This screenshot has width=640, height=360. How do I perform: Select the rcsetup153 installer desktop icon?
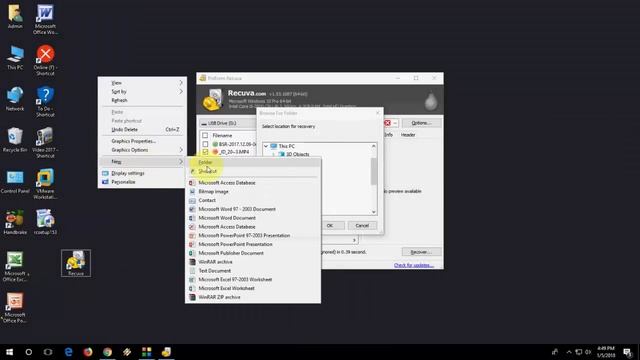(45, 222)
